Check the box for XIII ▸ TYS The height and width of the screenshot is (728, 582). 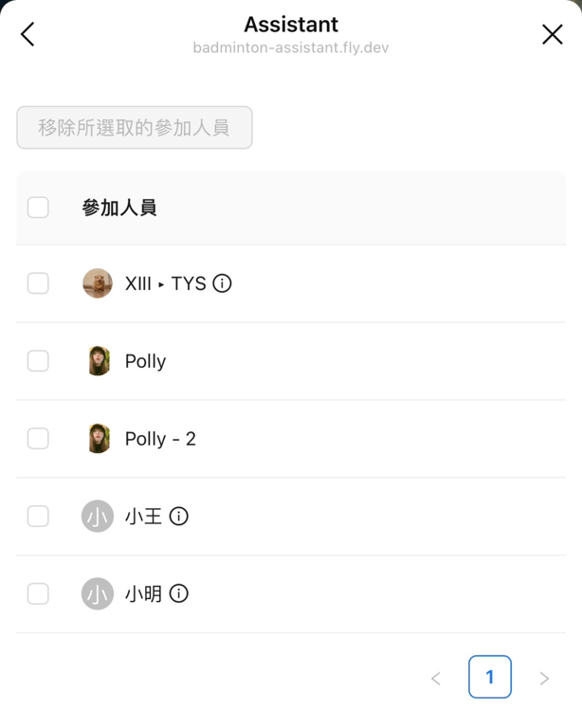(38, 283)
